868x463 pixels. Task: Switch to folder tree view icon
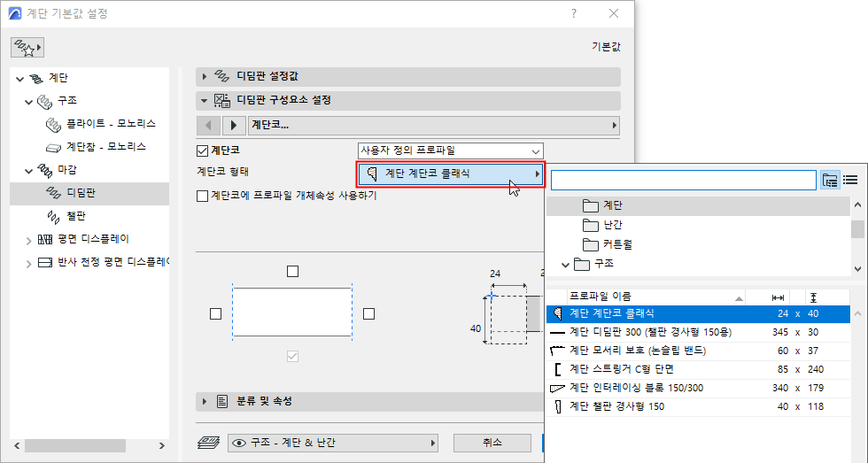830,180
